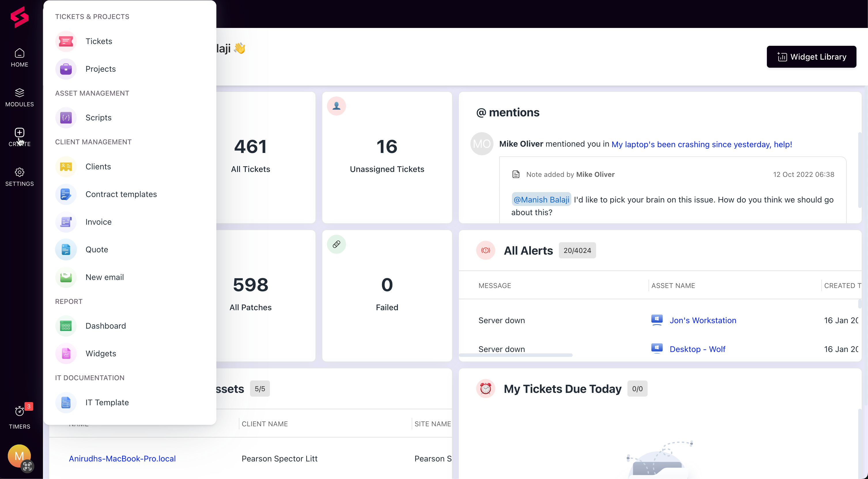868x479 pixels.
Task: Click the green New email icon
Action: 66,277
